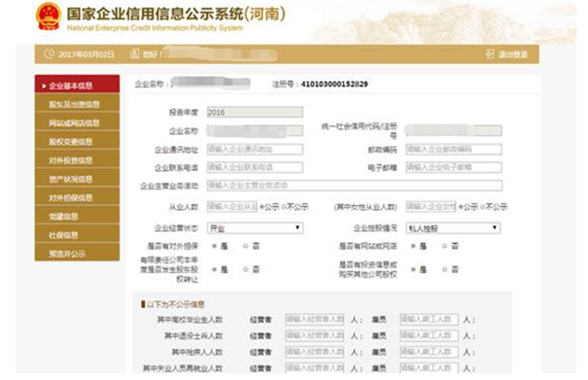This screenshot has width=588, height=380.
Task: Click the 统一社会信用代码/注册号 label
Action: pos(359,130)
